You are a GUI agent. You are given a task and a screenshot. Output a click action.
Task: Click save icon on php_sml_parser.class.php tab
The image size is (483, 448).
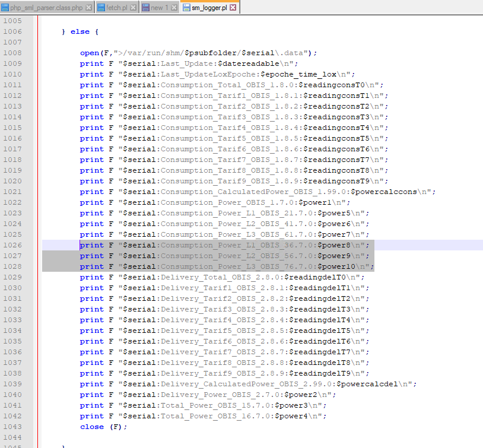click(x=5, y=8)
